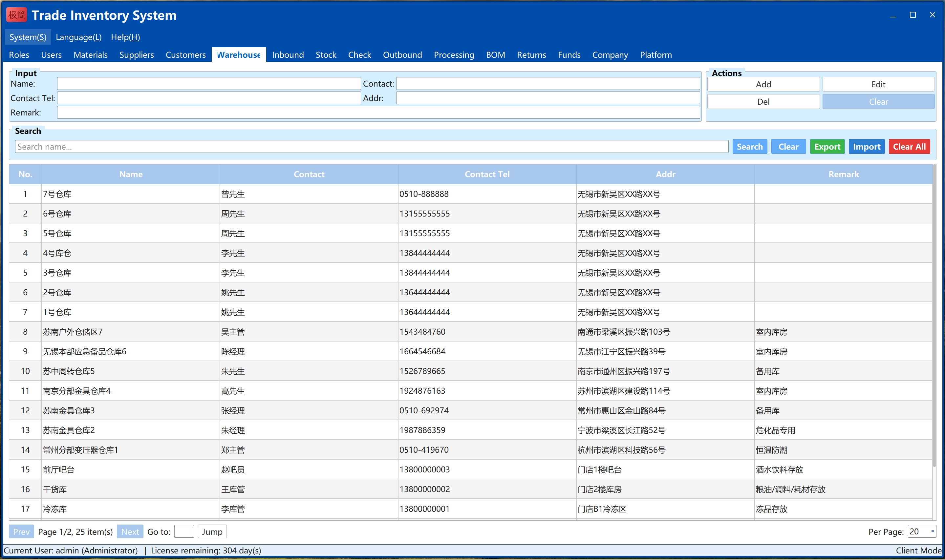Switch to the Check tab

(x=359, y=55)
